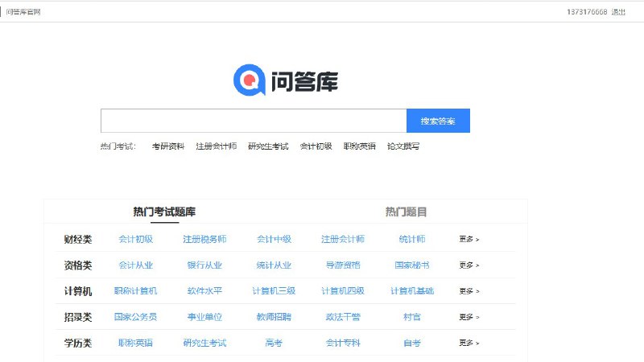
Task: Open 计算机三级 link
Action: coord(274,291)
